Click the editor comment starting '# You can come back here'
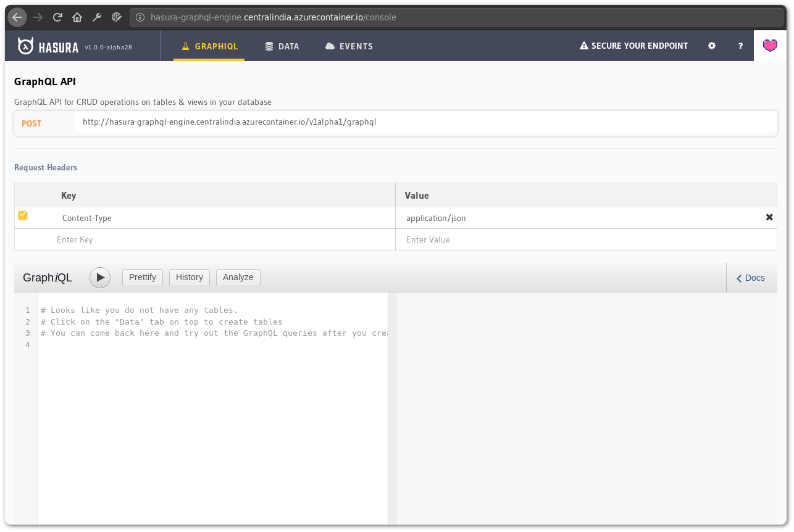The image size is (794, 532). coord(214,333)
